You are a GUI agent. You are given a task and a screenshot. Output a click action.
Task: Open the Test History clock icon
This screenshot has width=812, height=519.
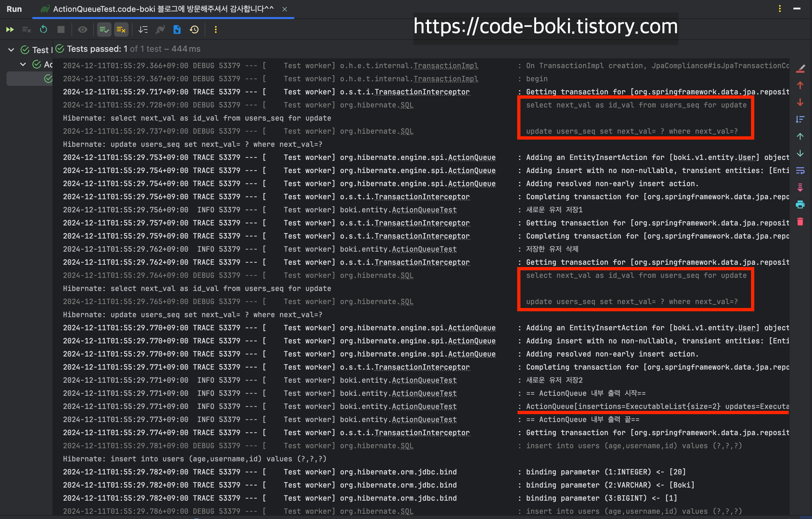(x=194, y=30)
